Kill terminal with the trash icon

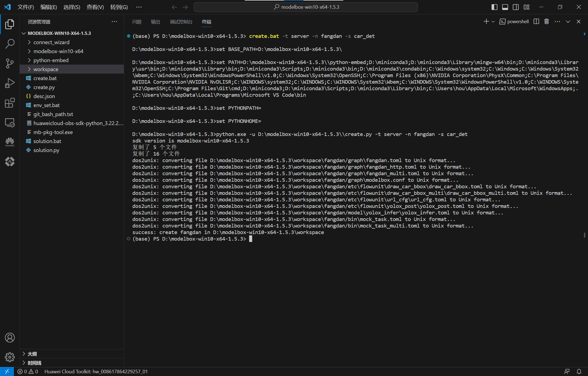[x=546, y=22]
